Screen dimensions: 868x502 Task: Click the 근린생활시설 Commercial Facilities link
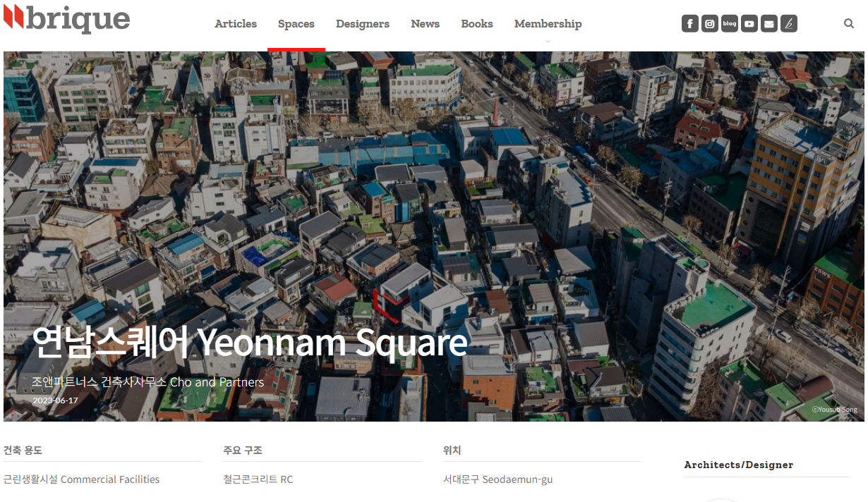pyautogui.click(x=82, y=479)
